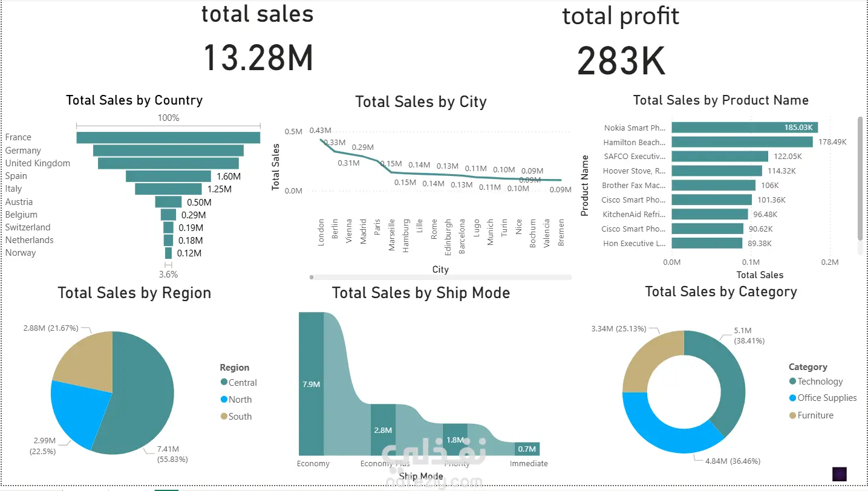
Task: Select the Hamilton Beach 178.49K bar
Action: point(742,142)
